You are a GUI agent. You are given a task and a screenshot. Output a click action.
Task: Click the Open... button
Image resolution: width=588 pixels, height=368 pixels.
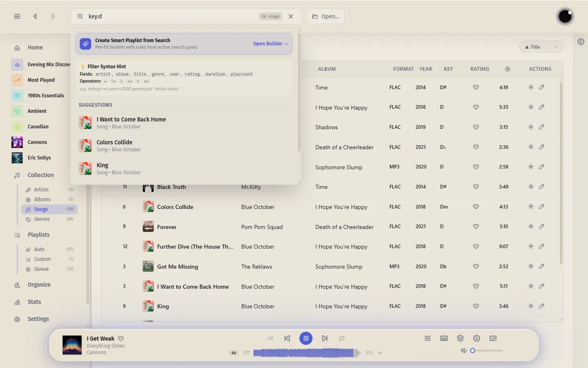326,16
